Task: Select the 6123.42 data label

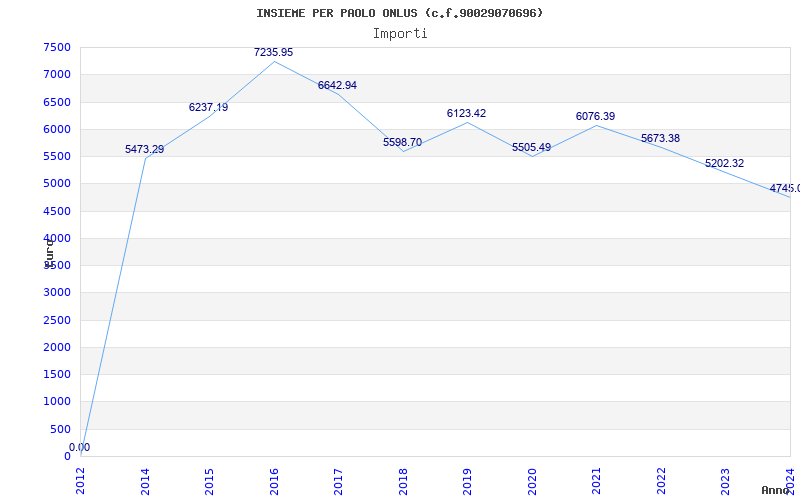Action: (x=466, y=113)
